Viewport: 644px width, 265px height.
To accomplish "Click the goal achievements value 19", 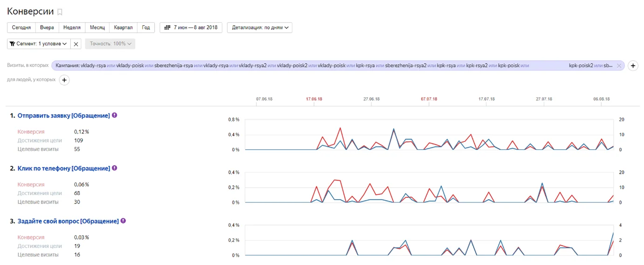I will pyautogui.click(x=77, y=246).
